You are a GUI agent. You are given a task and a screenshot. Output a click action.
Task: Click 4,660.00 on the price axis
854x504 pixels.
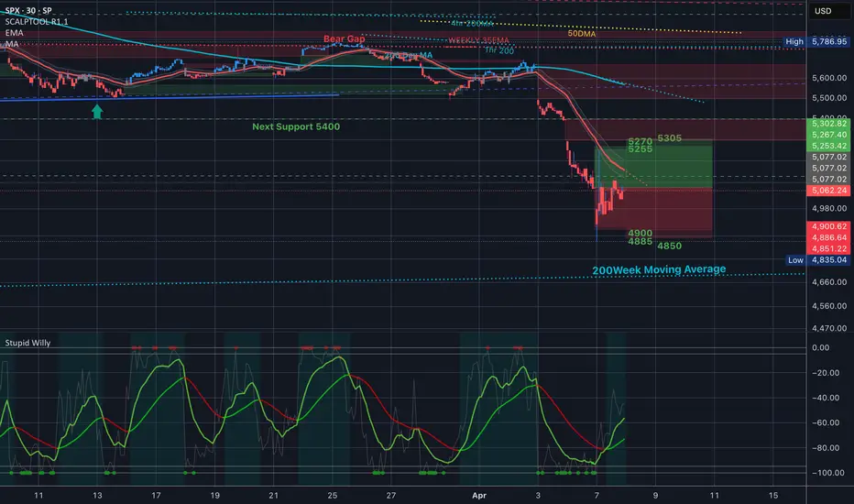click(x=829, y=281)
